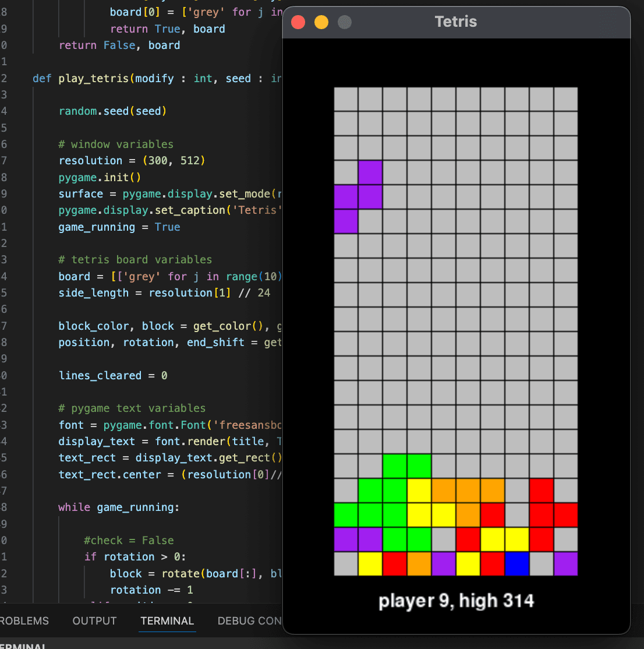Switch to the TERMINAL tab
Viewport: 644px width, 649px height.
click(x=167, y=621)
